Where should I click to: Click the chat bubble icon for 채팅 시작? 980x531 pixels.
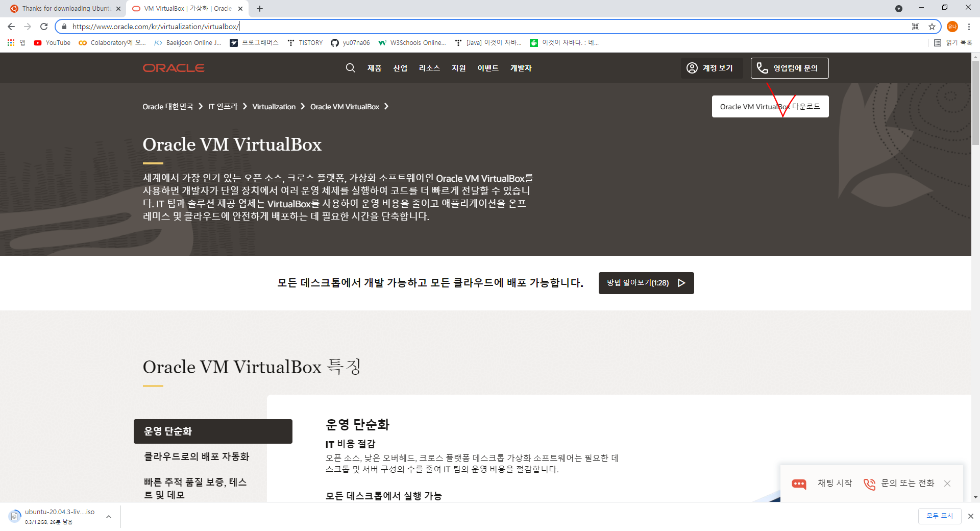click(799, 484)
